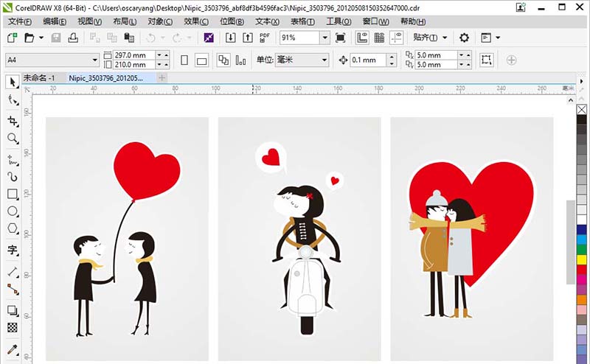
Task: Toggle show grid button
Action: click(381, 38)
